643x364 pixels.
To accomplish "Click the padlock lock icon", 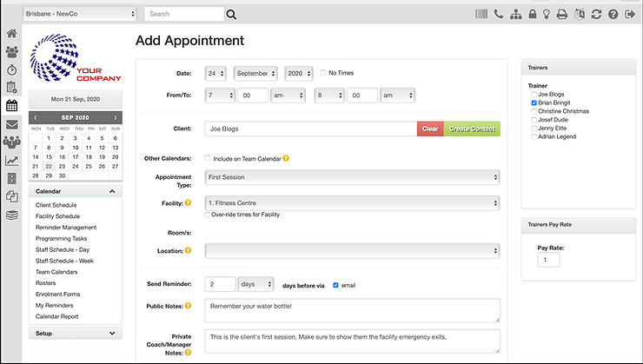I will [x=530, y=14].
